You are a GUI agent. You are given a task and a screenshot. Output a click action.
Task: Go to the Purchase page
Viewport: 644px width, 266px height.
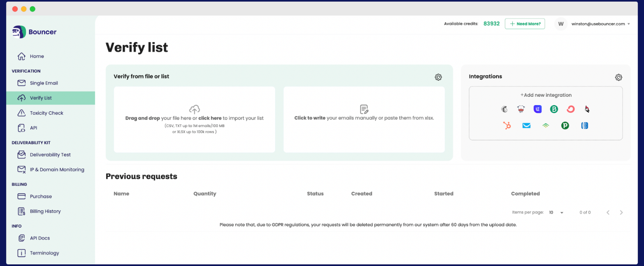pos(35,196)
